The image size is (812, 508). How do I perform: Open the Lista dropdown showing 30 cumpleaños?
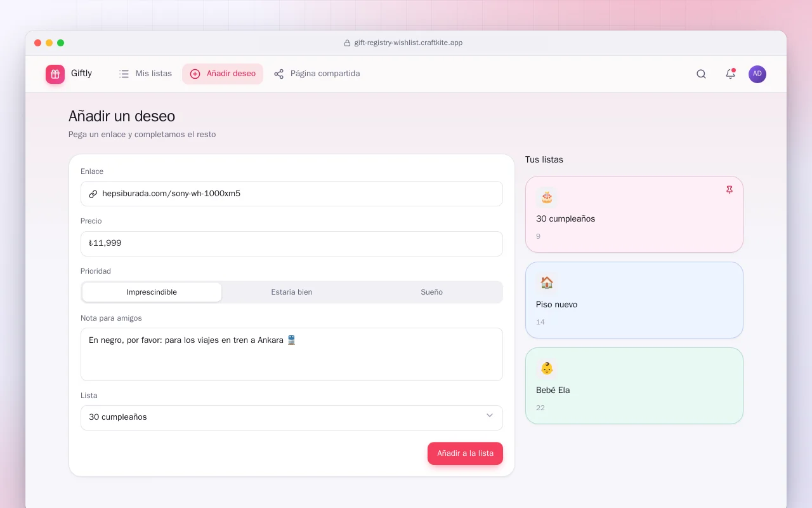coord(292,418)
